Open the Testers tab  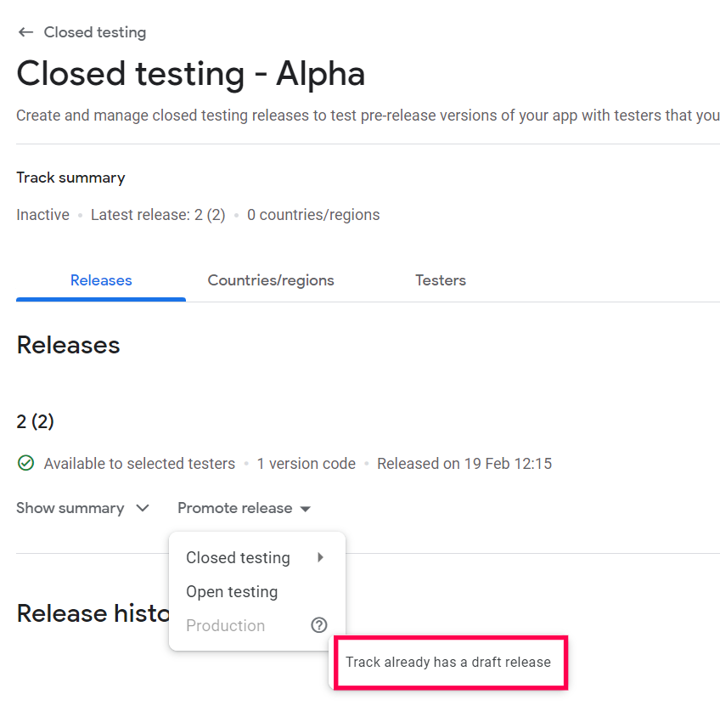tap(440, 280)
